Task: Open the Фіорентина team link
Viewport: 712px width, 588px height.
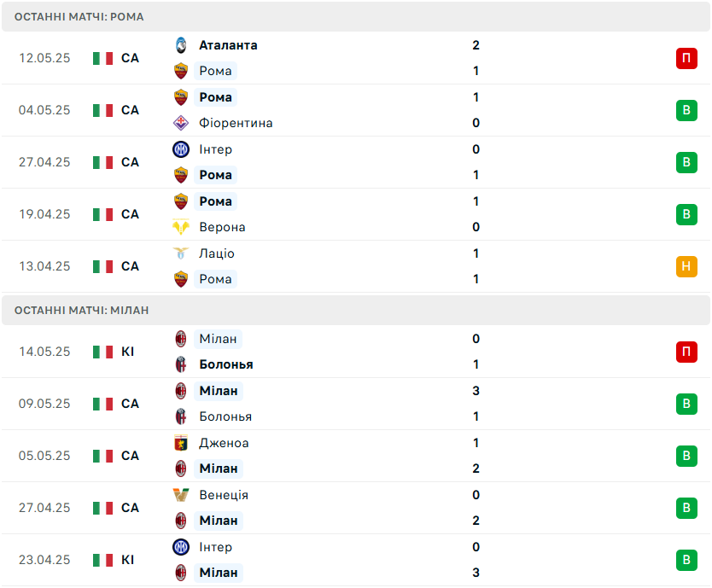Action: tap(236, 123)
